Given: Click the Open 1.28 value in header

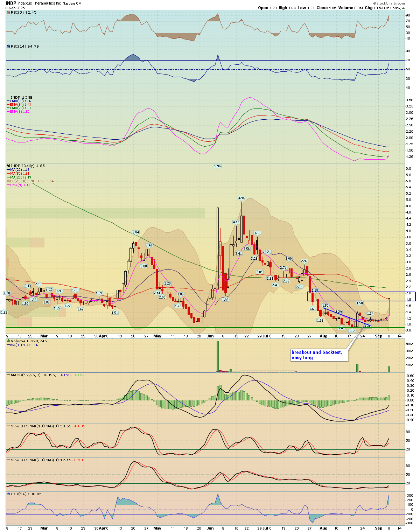Looking at the screenshot, I should click(268, 8).
